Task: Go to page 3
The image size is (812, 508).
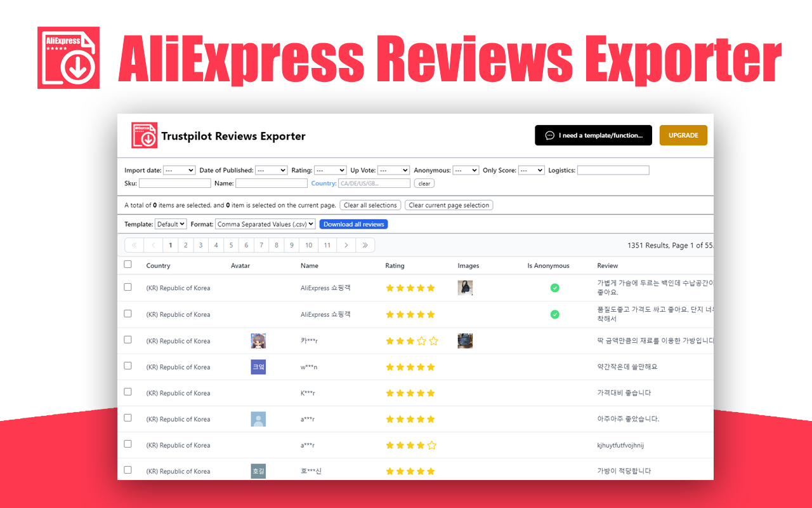Action: pyautogui.click(x=200, y=245)
